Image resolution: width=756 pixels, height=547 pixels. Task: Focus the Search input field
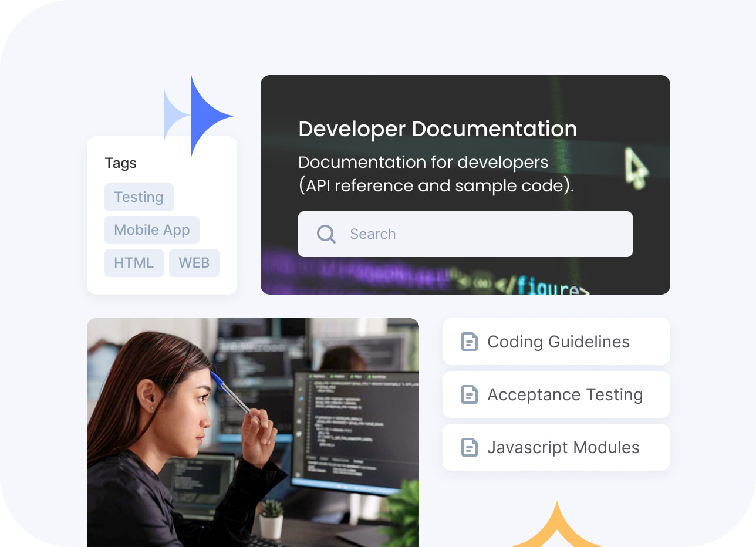[481, 234]
